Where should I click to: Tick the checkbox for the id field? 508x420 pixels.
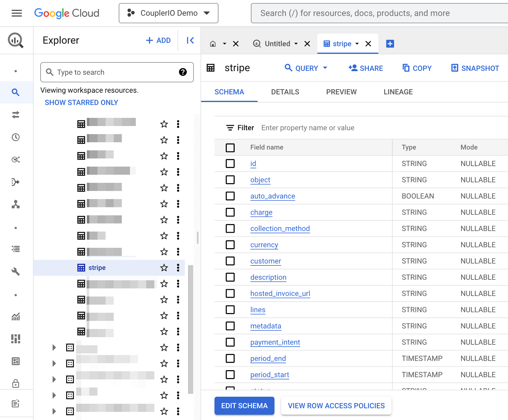point(230,163)
